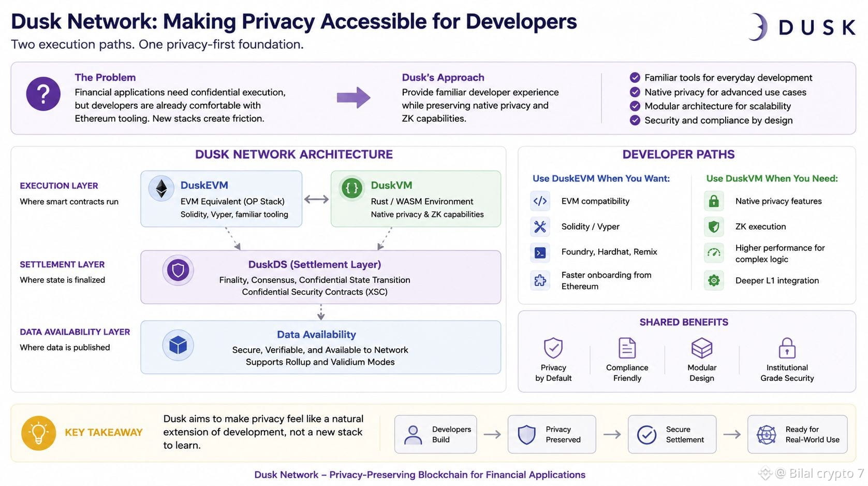This screenshot has width=868, height=486.
Task: Click the yellow lightbulb Key Takeaway icon
Action: pyautogui.click(x=38, y=433)
